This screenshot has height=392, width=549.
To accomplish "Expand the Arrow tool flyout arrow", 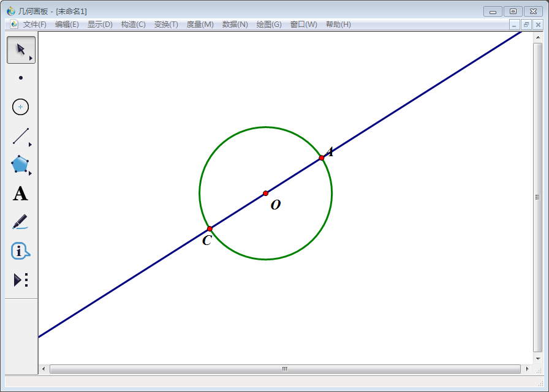I will tap(31, 59).
